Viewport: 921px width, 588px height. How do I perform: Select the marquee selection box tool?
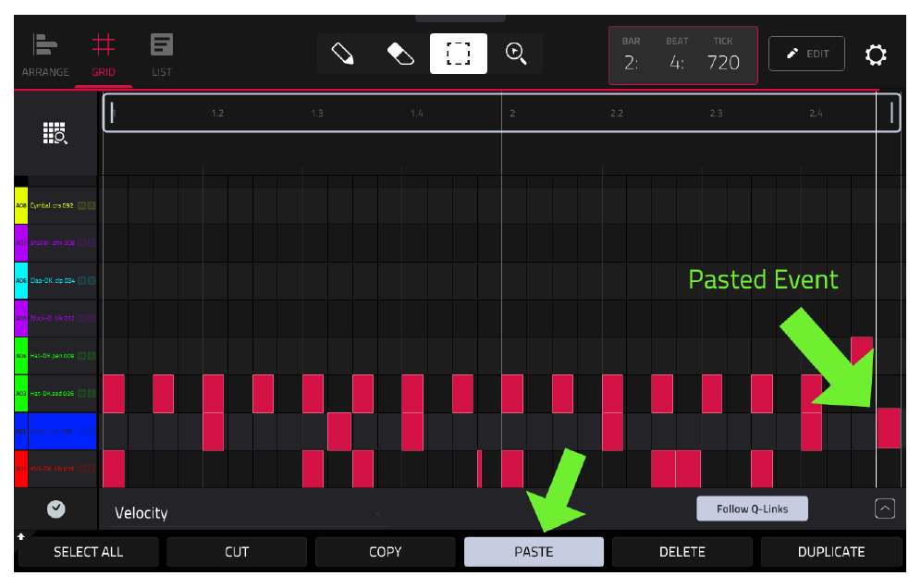[458, 54]
